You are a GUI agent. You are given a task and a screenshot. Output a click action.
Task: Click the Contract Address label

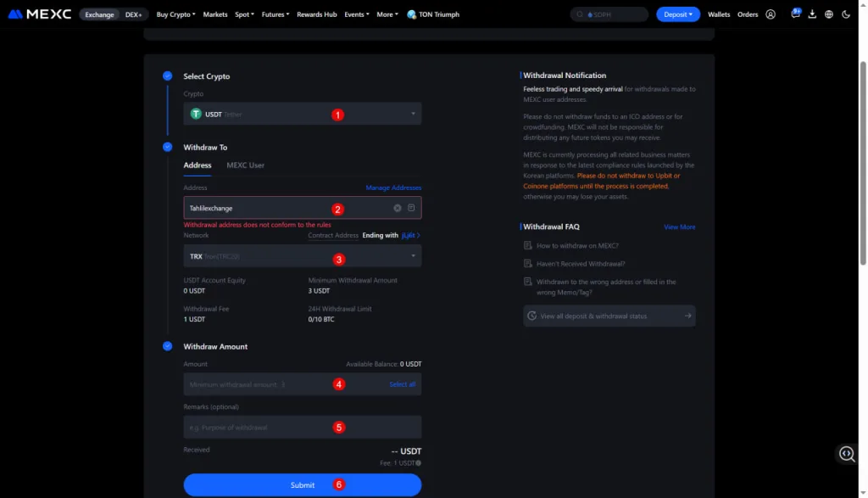(x=333, y=236)
